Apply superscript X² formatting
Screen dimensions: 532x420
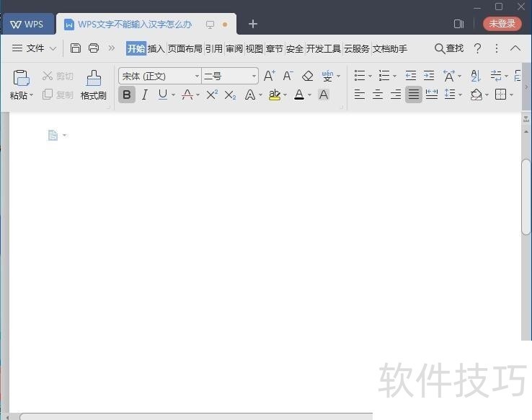(x=212, y=95)
